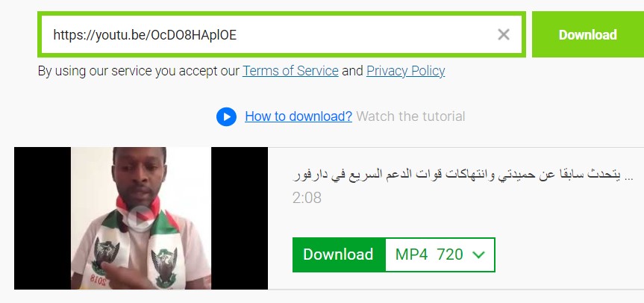Open the How to download? link
The image size is (644, 303).
(298, 116)
